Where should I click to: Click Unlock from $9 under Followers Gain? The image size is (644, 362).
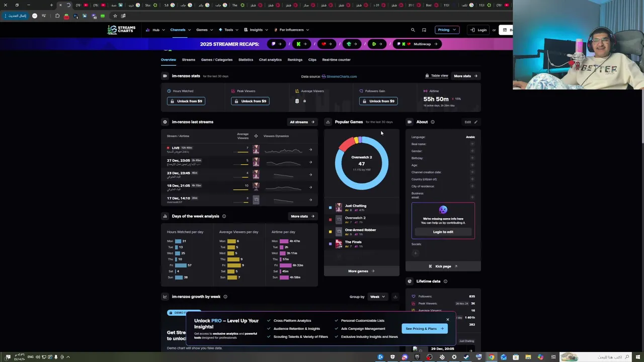pos(378,101)
